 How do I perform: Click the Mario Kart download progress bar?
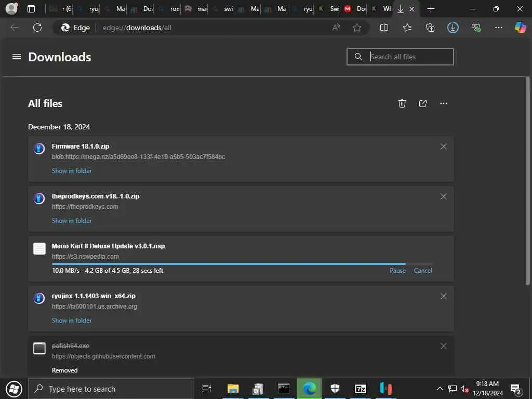[x=242, y=263]
